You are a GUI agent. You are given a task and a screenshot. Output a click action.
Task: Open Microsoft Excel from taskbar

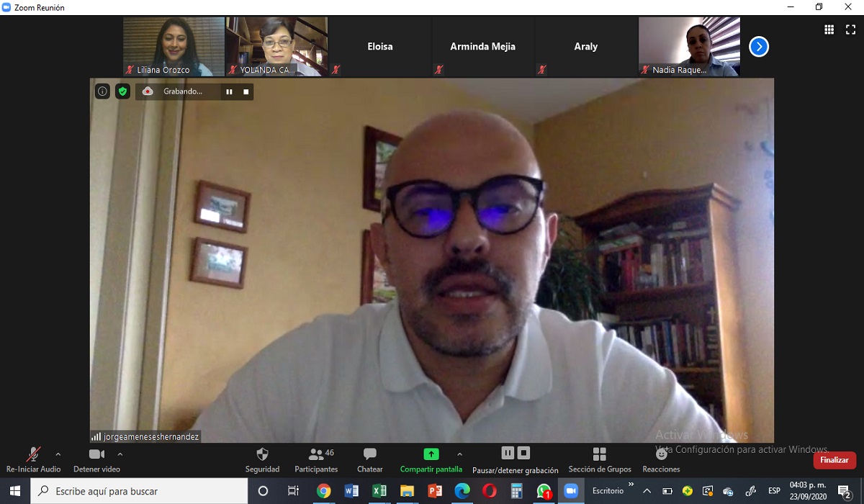[x=379, y=491]
